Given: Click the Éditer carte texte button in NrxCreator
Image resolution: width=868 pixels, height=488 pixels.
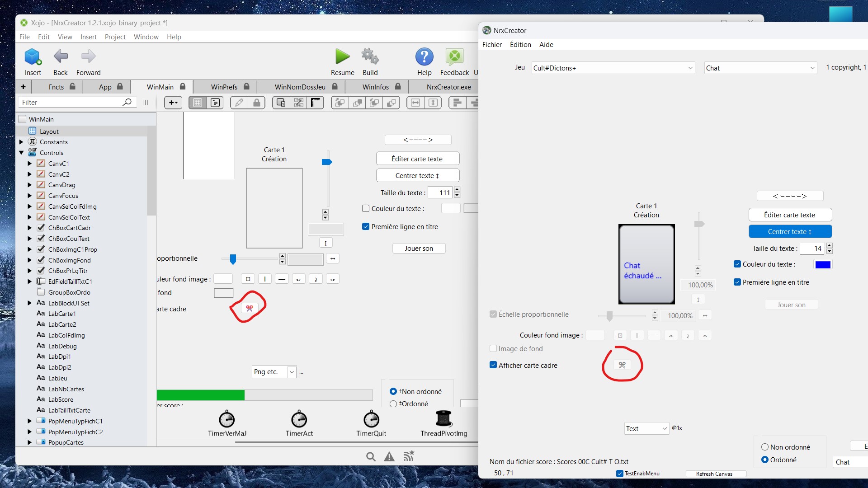Looking at the screenshot, I should point(790,215).
